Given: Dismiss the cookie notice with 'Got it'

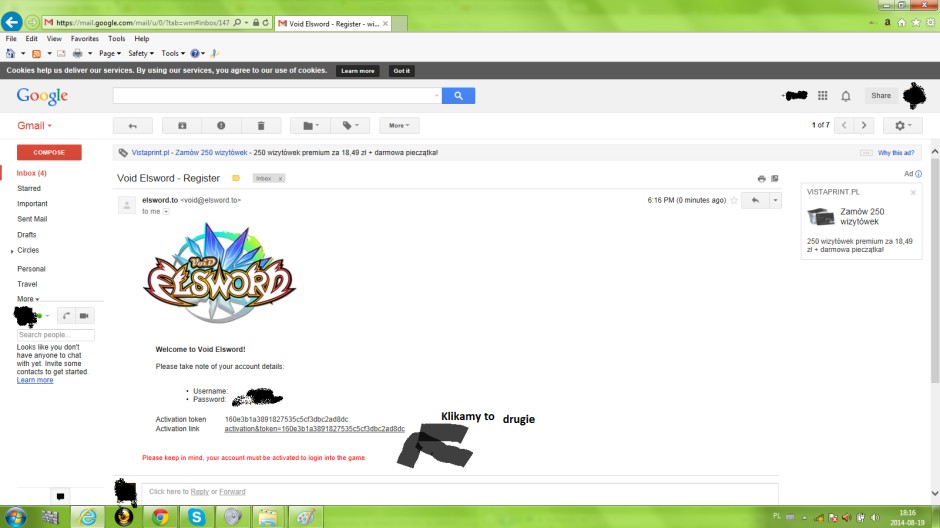Looking at the screenshot, I should point(402,71).
